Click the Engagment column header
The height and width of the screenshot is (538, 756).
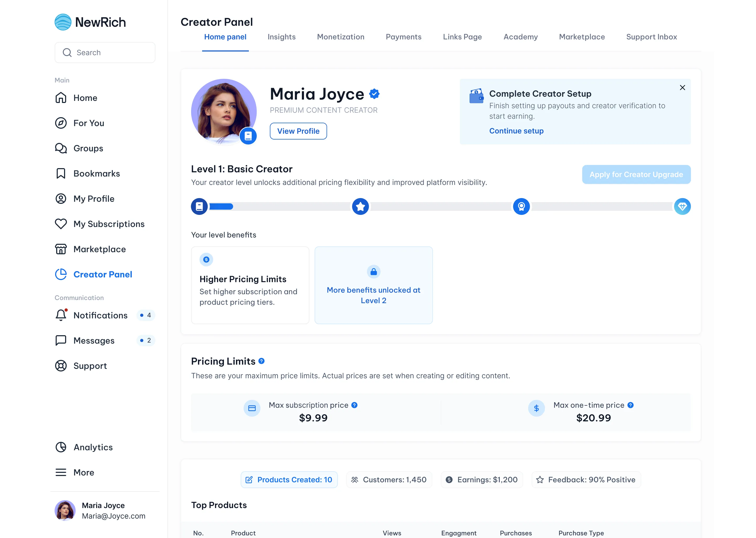coord(459,533)
